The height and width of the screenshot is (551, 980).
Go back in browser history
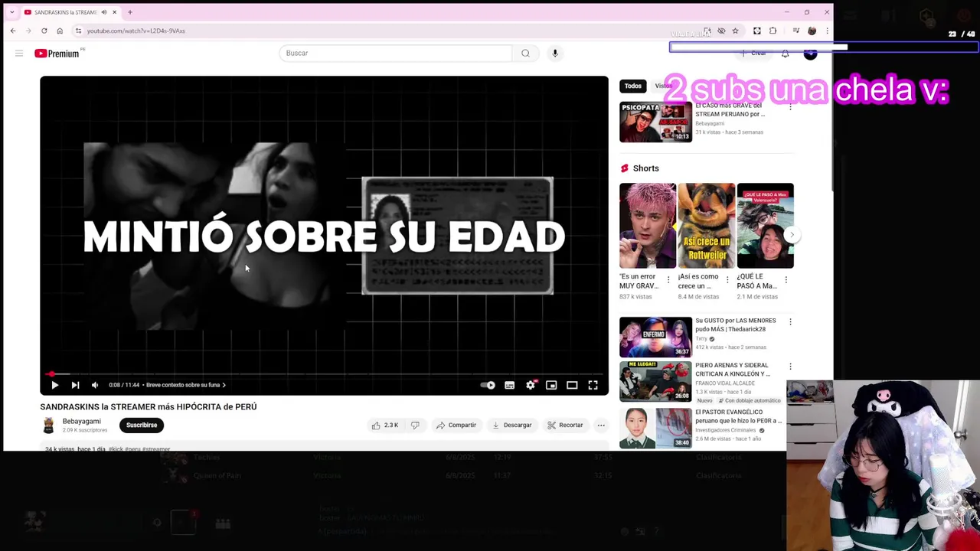pyautogui.click(x=13, y=31)
